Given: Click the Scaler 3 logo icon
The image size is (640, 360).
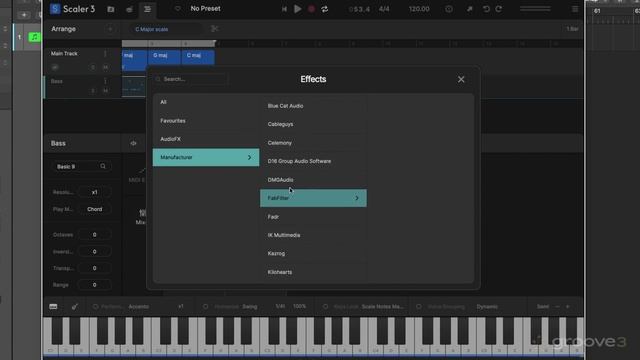Looking at the screenshot, I should pyautogui.click(x=55, y=9).
